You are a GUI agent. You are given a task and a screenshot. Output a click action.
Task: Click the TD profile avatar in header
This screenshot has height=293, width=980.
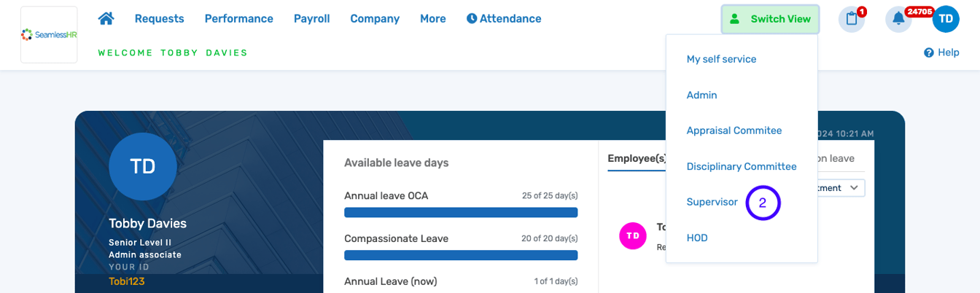coord(946,20)
